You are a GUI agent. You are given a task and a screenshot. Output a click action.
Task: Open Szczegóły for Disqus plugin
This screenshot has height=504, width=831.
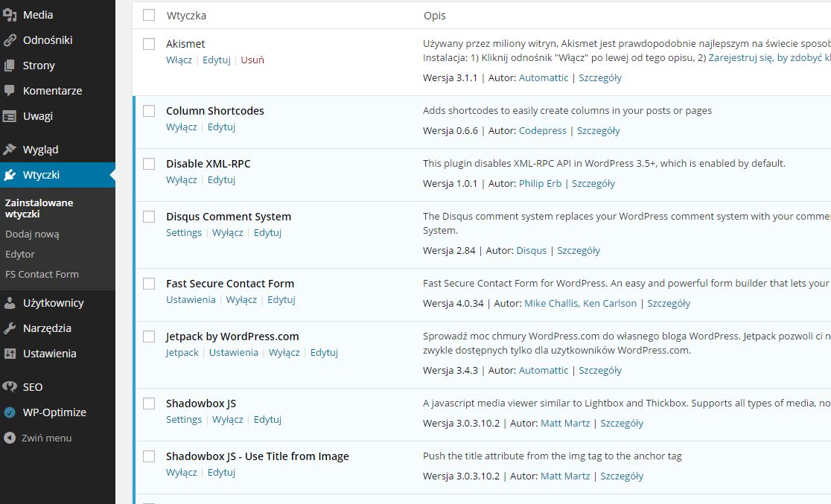[x=579, y=251]
